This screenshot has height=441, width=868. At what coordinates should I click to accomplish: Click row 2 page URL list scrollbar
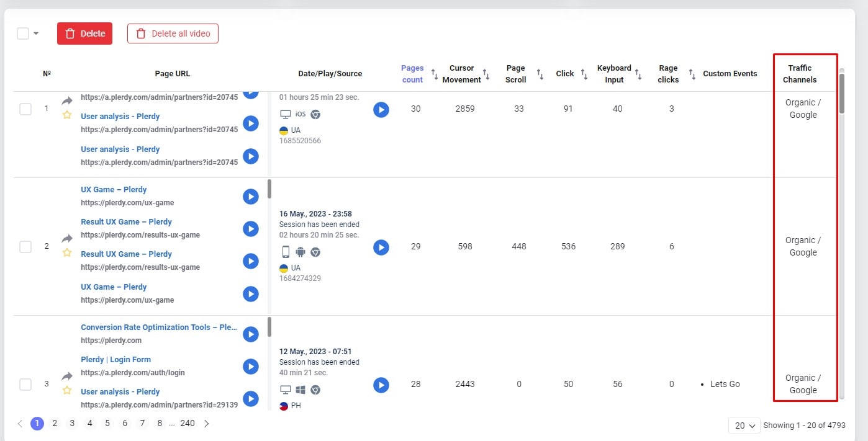point(269,189)
